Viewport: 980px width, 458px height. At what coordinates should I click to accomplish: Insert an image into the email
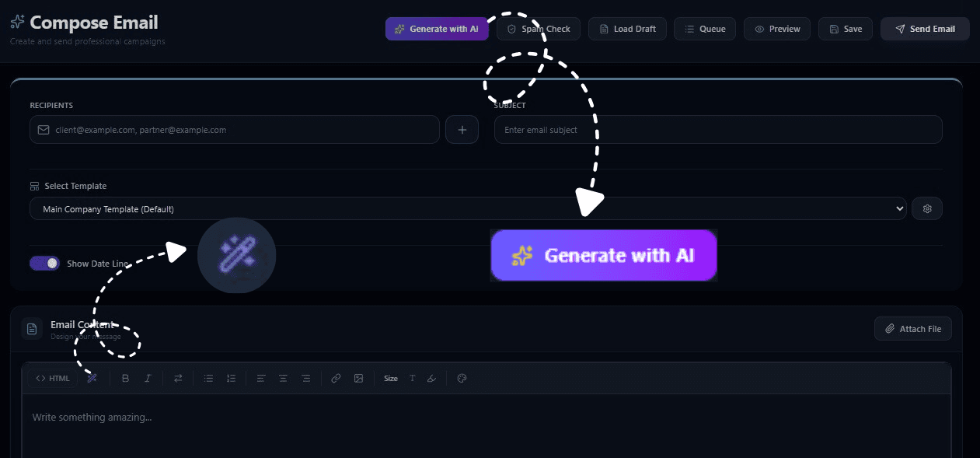pyautogui.click(x=358, y=379)
